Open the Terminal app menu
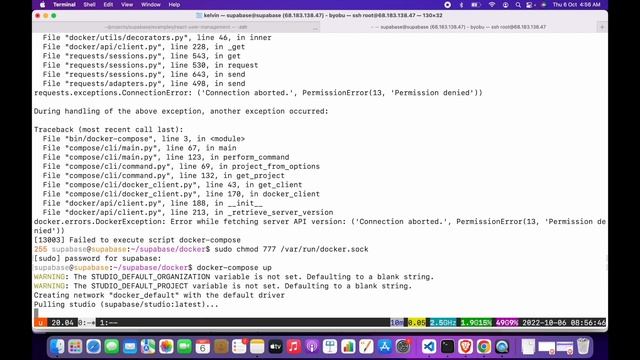This screenshot has width=640, height=360. tap(64, 5)
